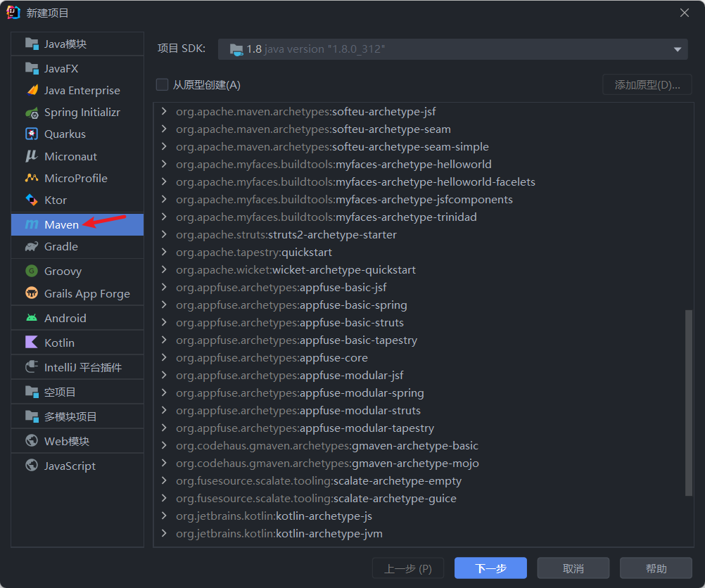The image size is (705, 588).
Task: Expand softeu-archetype-jsf archetype node
Action: pyautogui.click(x=164, y=111)
